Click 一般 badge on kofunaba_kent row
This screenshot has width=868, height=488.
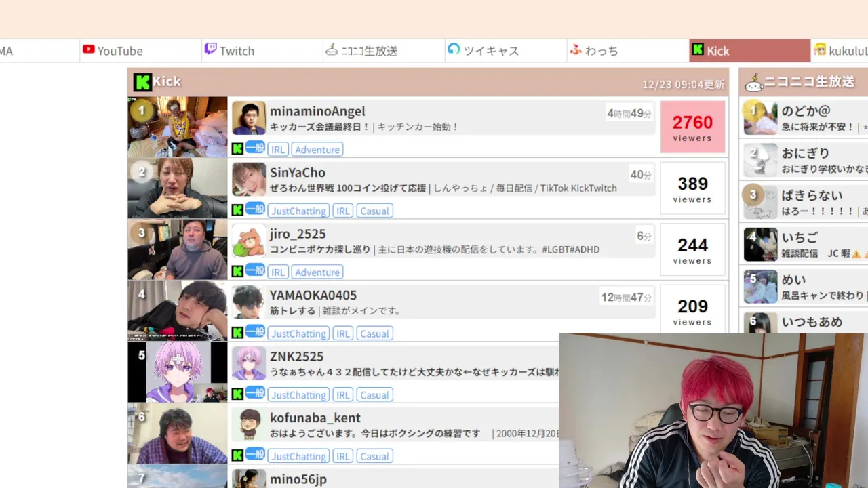pos(255,454)
